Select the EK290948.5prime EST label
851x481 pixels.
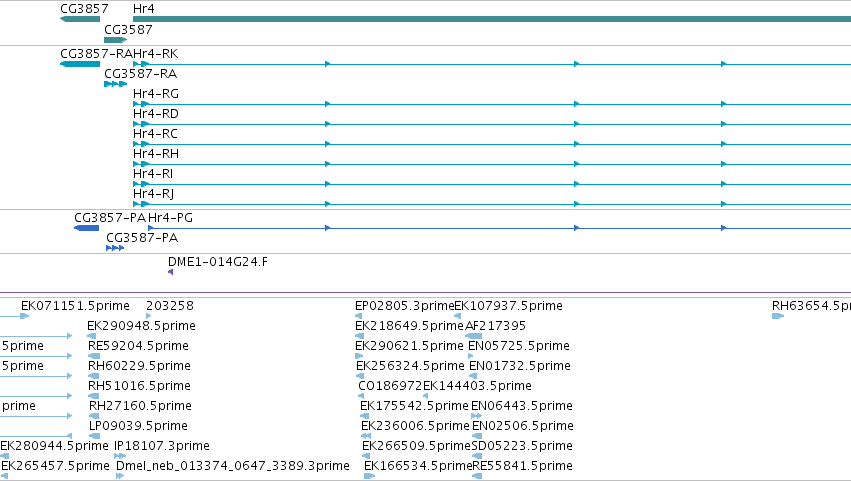coord(141,326)
